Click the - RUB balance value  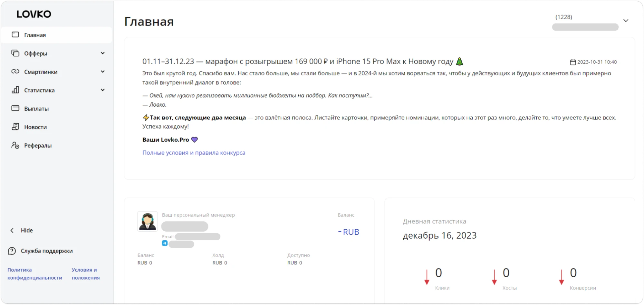(348, 232)
